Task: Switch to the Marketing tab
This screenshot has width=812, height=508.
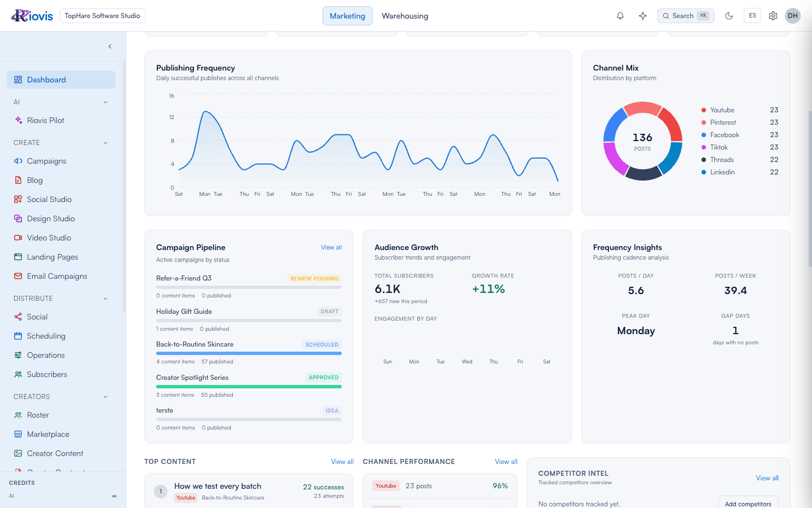Action: coord(347,16)
